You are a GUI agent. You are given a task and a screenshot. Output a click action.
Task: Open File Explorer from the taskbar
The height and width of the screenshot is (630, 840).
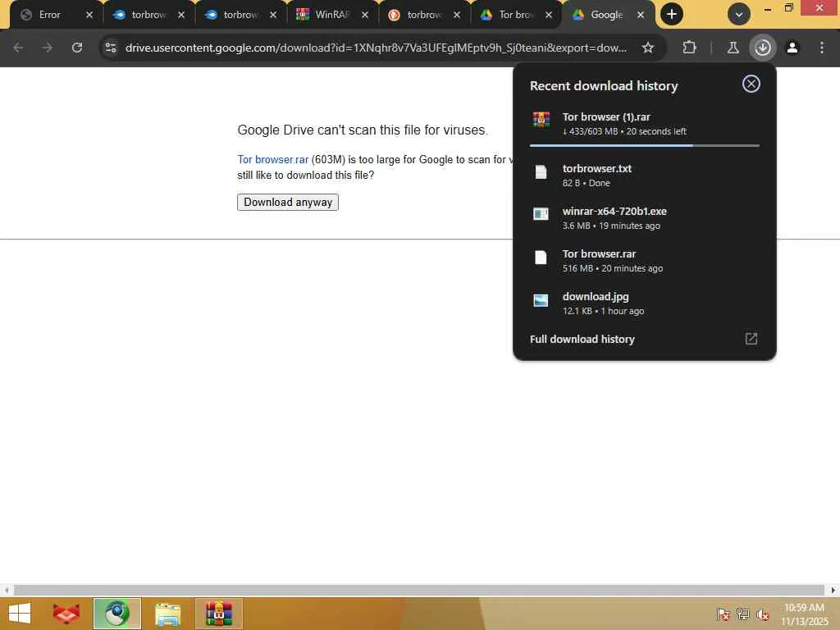[167, 614]
